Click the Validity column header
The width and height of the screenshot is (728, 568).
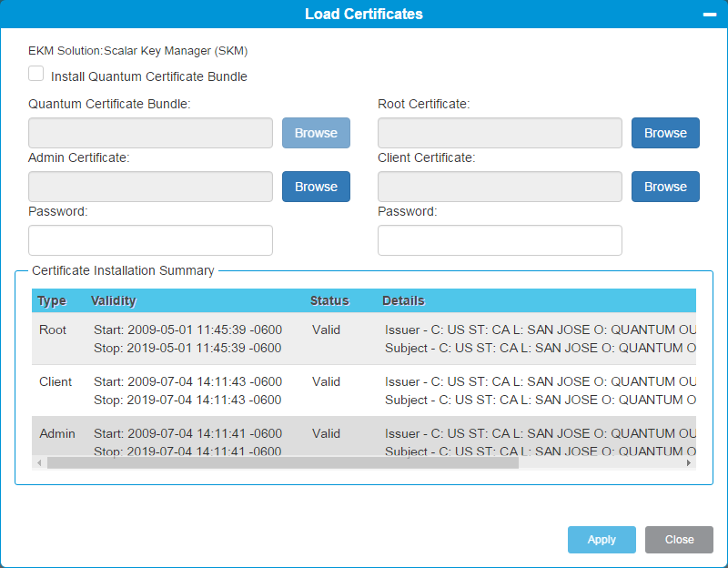[113, 300]
